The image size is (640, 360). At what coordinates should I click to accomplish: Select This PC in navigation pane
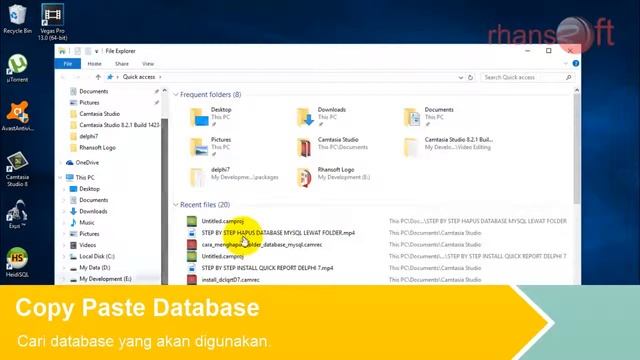[85, 178]
